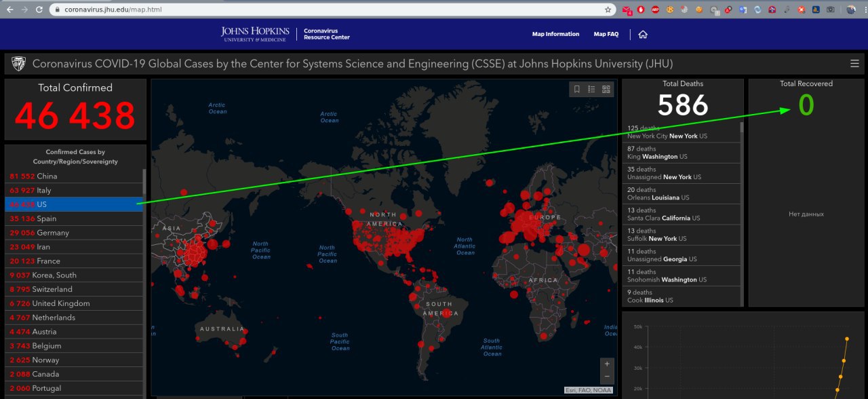Screen dimensions: 868x399
Task: Open the ABP Adblock Plus extension
Action: (x=655, y=9)
